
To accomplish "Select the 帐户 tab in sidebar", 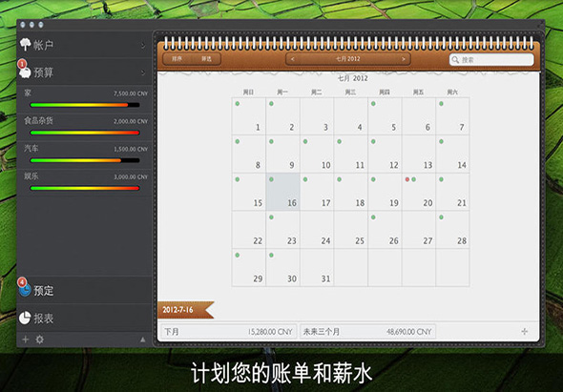I will point(84,45).
